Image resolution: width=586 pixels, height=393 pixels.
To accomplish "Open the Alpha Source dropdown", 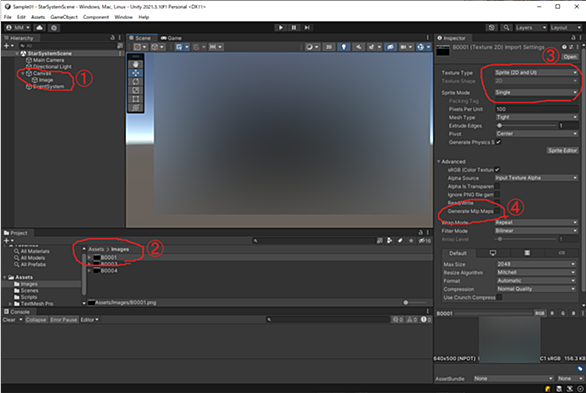I will (536, 178).
